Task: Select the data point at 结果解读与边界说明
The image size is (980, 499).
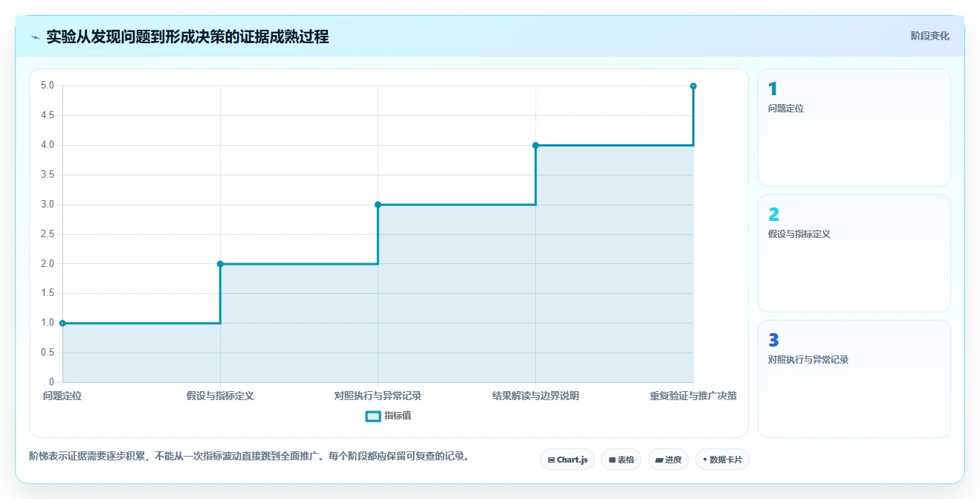Action: pyautogui.click(x=535, y=145)
